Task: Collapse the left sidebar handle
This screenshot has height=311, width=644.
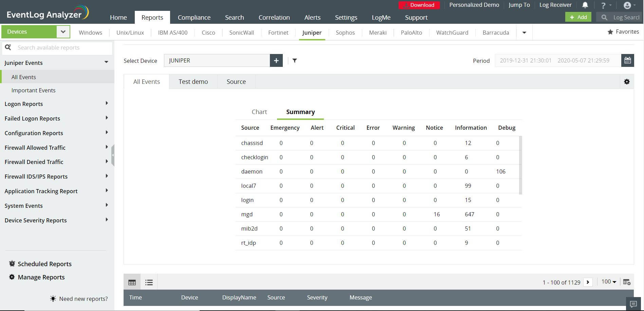Action: coord(113,155)
